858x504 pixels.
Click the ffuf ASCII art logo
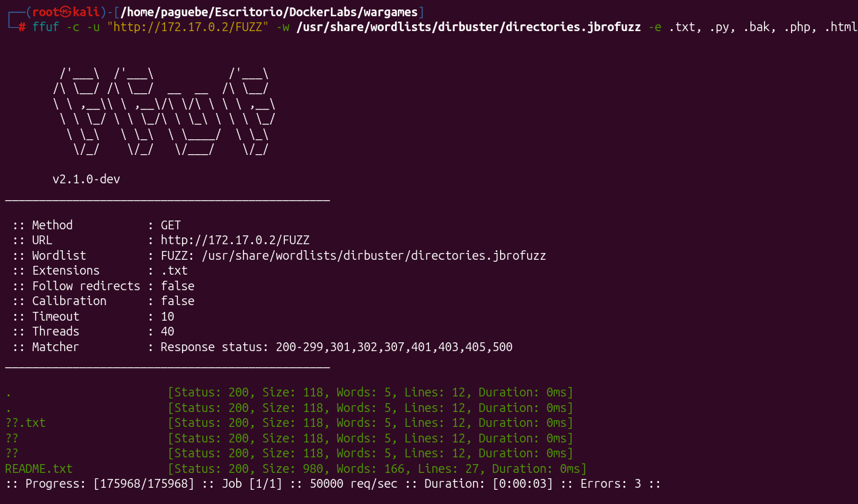164,112
